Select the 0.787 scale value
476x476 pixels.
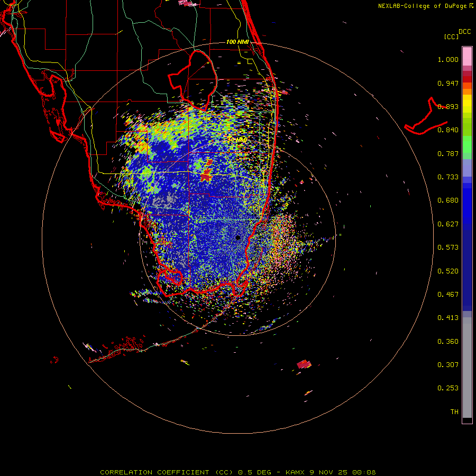pos(448,153)
